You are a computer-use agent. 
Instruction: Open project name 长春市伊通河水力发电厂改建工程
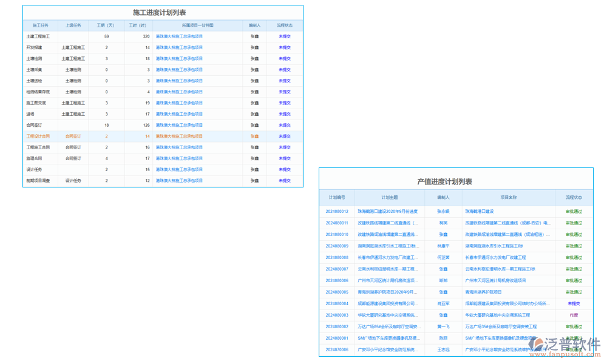pos(495,258)
